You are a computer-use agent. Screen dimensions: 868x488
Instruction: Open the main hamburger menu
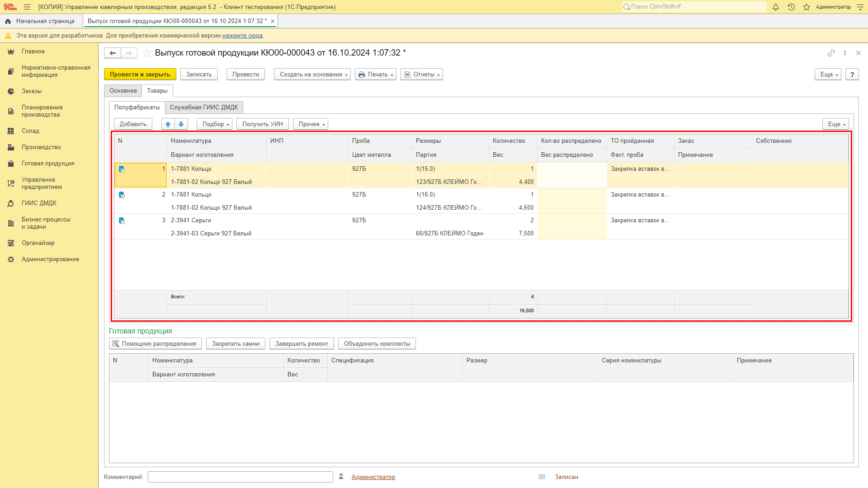pyautogui.click(x=27, y=7)
